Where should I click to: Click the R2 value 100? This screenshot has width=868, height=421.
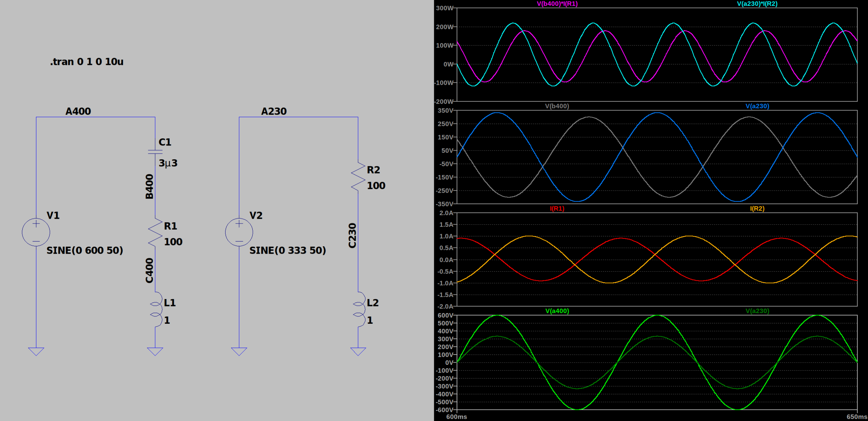(376, 186)
